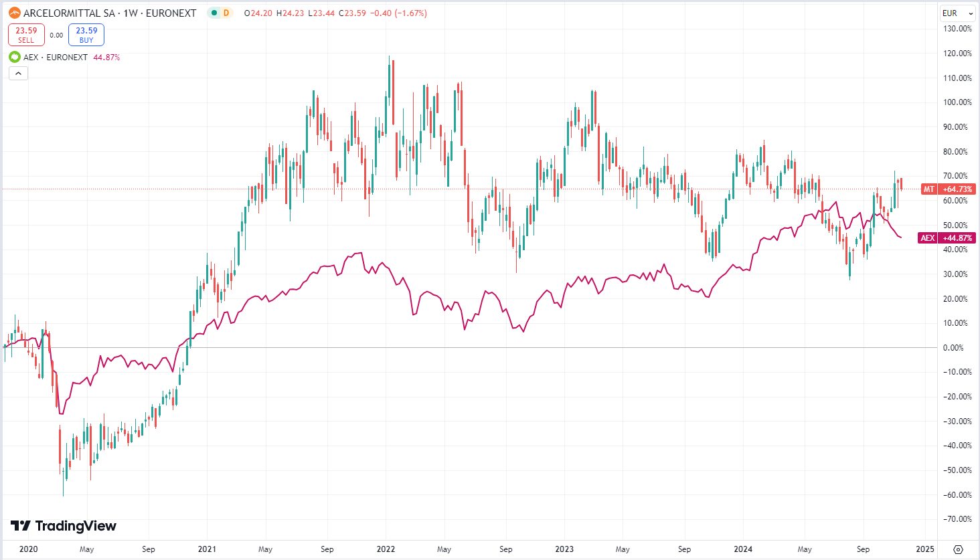Image resolution: width=980 pixels, height=560 pixels.
Task: Click the 0.00 spread value between Sell and Buy
Action: click(x=56, y=35)
